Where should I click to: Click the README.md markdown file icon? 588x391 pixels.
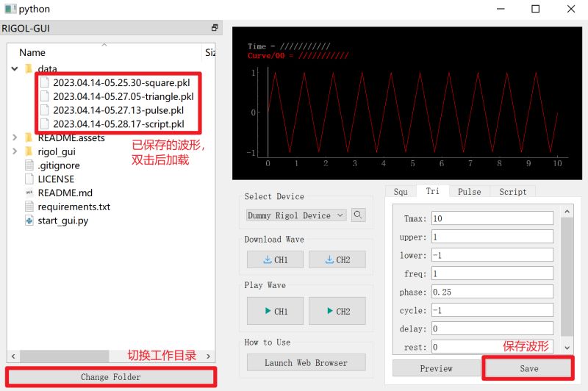[29, 193]
